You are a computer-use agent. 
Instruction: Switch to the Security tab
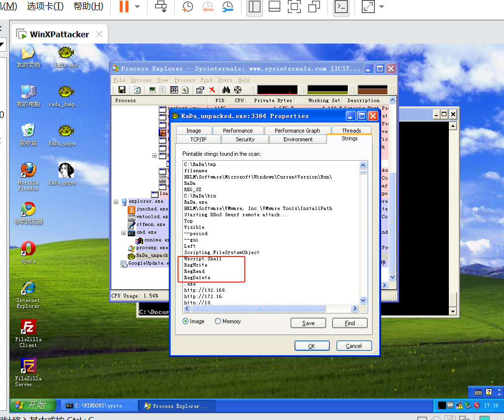[245, 139]
